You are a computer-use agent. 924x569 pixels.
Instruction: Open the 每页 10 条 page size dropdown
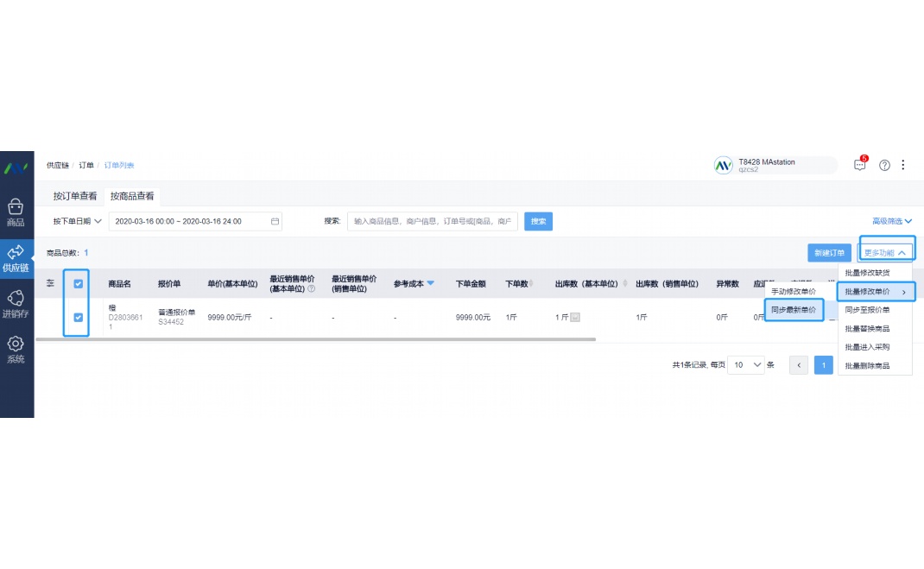pyautogui.click(x=745, y=364)
